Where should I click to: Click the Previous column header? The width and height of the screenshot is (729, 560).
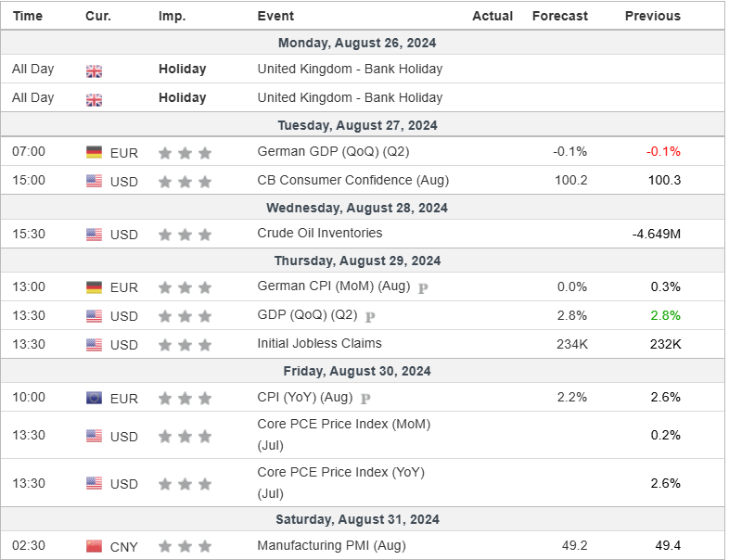click(x=652, y=16)
